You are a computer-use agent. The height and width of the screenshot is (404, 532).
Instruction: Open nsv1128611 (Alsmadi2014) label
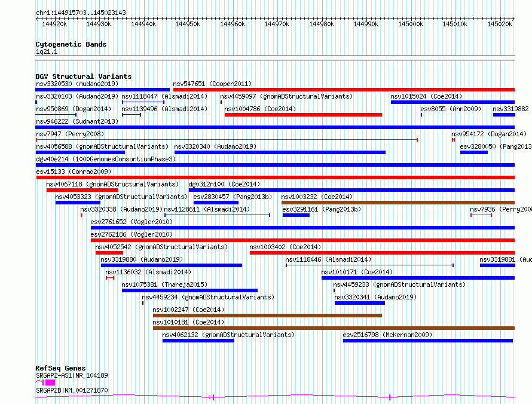[x=207, y=209]
